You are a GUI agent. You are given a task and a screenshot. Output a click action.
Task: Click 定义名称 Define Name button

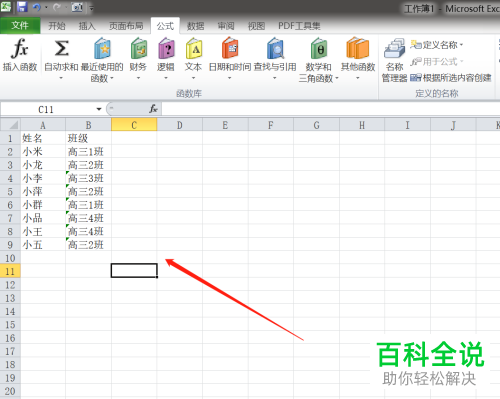click(437, 45)
